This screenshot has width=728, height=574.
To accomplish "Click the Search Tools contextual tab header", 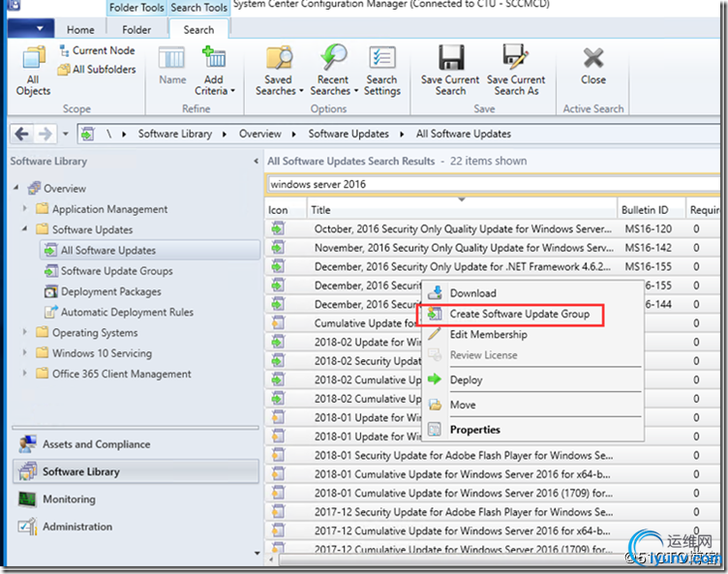I will (x=198, y=8).
